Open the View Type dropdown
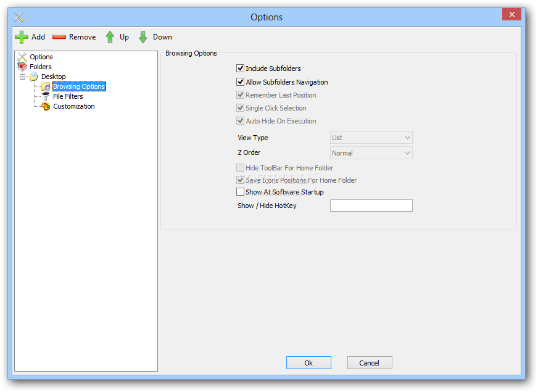 click(x=371, y=138)
